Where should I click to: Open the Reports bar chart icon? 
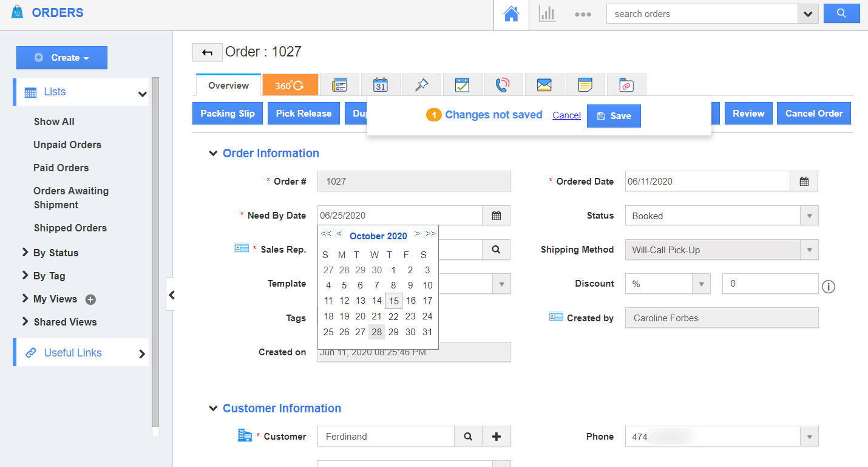coord(548,15)
